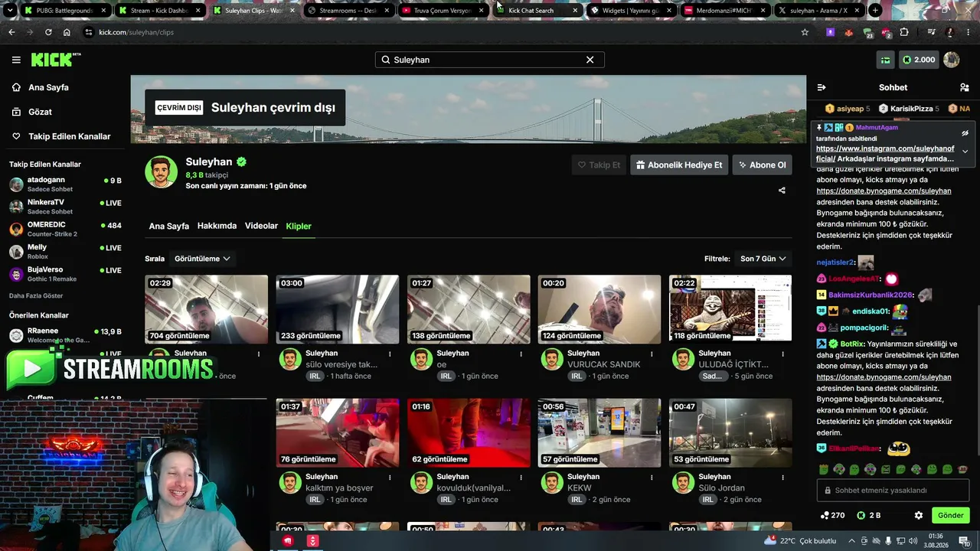
Task: Open options for kalktım ya boşver clip
Action: [x=390, y=477]
